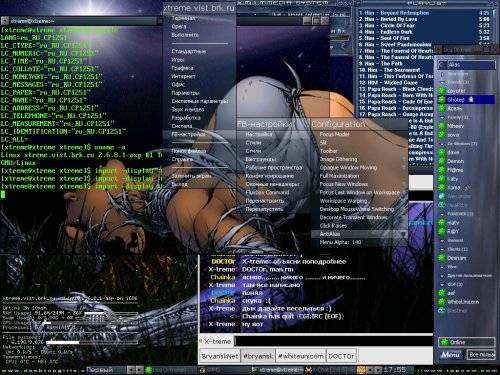This screenshot has width=500, height=375.
Task: Click the Online status button
Action: pyautogui.click(x=467, y=342)
